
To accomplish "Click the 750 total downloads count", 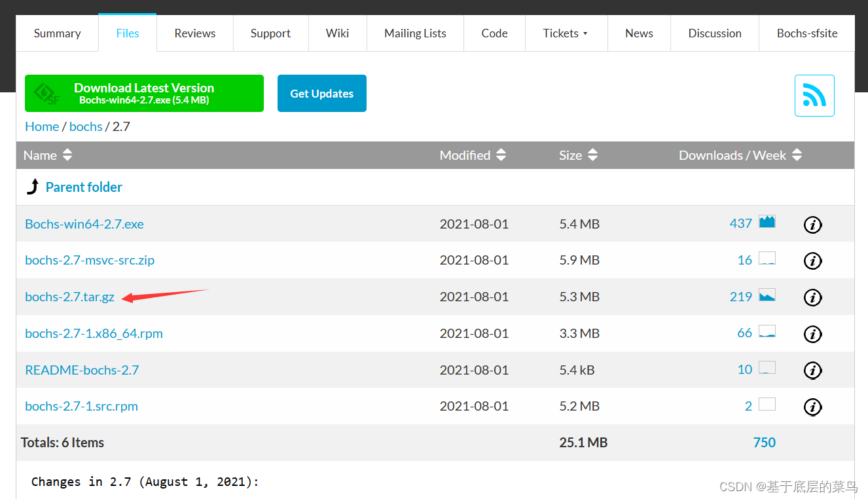I will tap(765, 442).
